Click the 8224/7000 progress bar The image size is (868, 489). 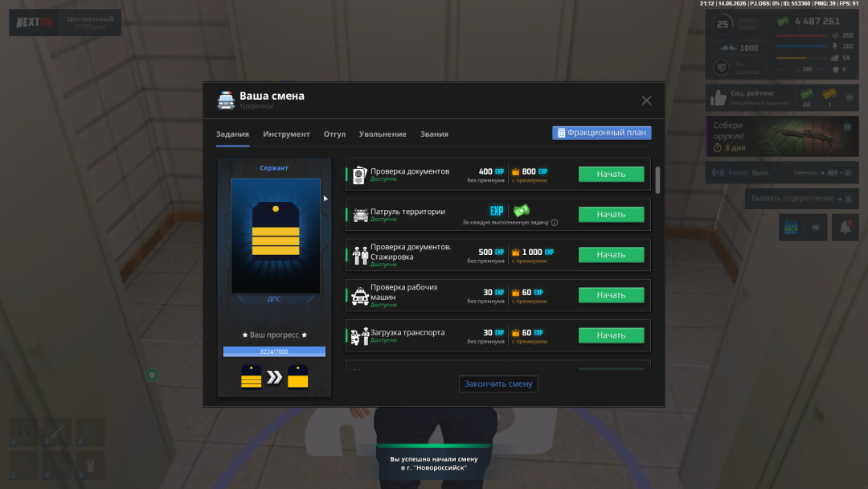click(x=274, y=351)
